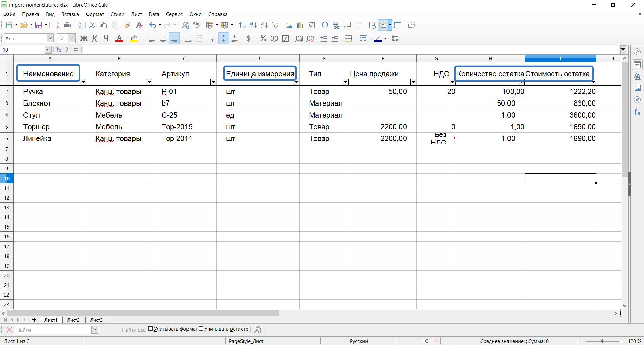Select the column D header

(258, 59)
